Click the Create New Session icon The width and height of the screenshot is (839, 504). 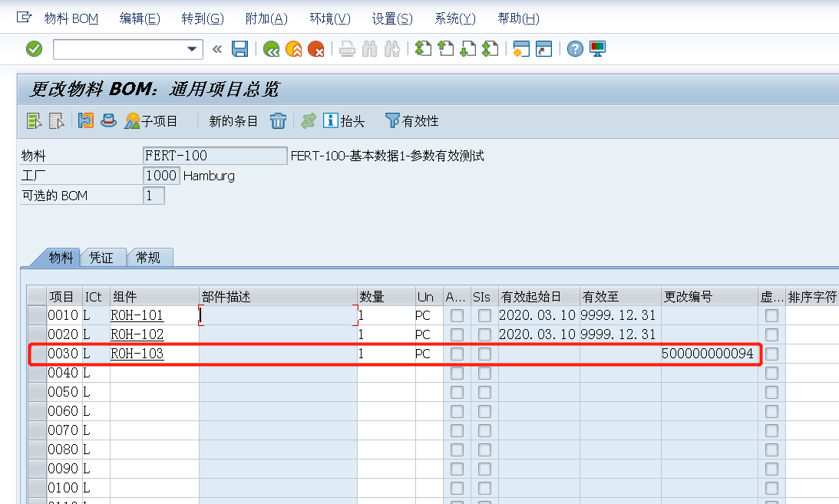[x=521, y=49]
